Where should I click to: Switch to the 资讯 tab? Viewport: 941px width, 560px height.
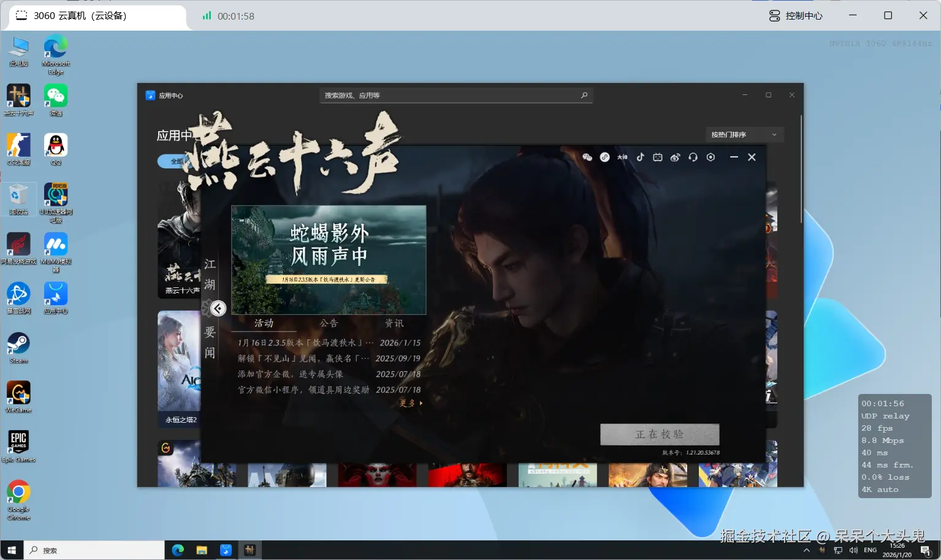click(x=394, y=323)
